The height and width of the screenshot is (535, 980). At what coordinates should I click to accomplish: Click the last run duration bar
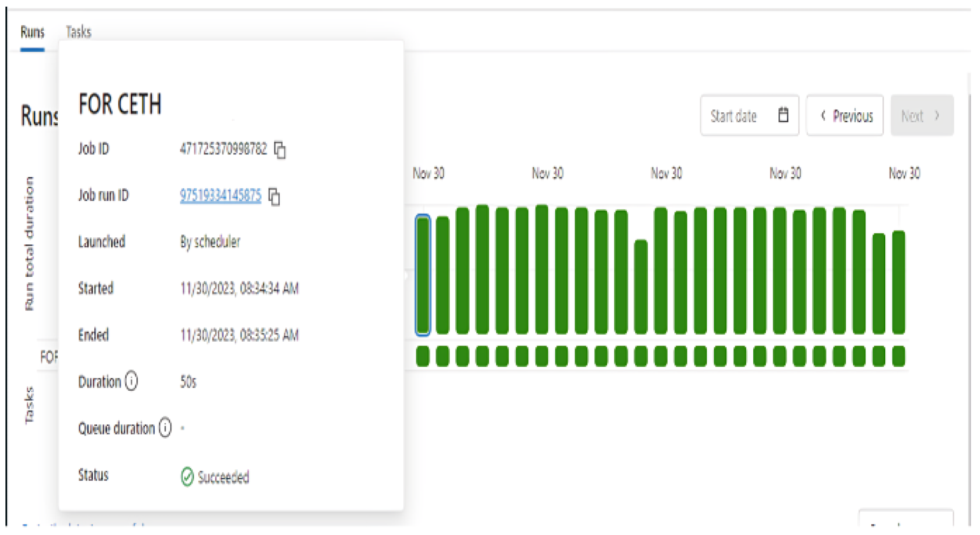(x=899, y=283)
